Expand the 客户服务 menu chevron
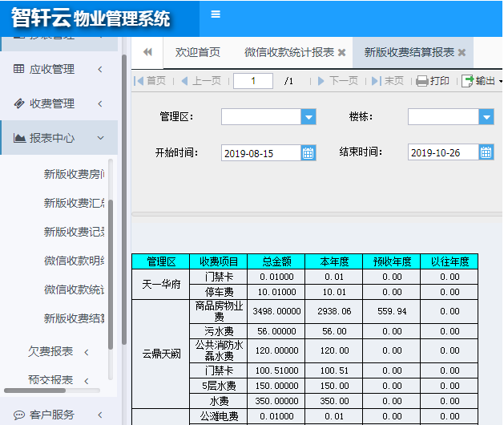Viewport: 504px width, 425px height. (x=100, y=415)
